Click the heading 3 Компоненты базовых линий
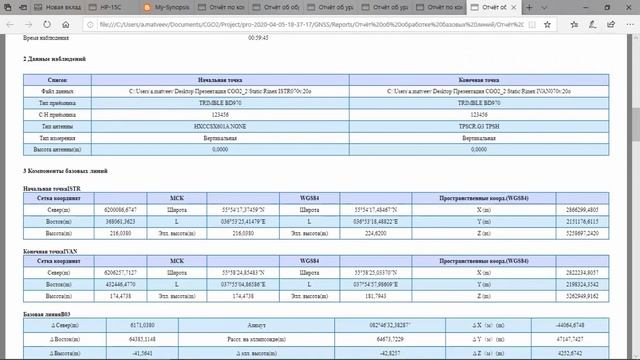The height and width of the screenshot is (360, 640). tap(65, 171)
